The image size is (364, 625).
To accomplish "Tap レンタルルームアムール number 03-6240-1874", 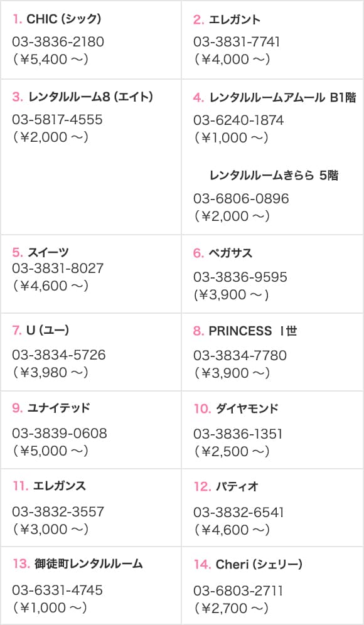I will [238, 120].
